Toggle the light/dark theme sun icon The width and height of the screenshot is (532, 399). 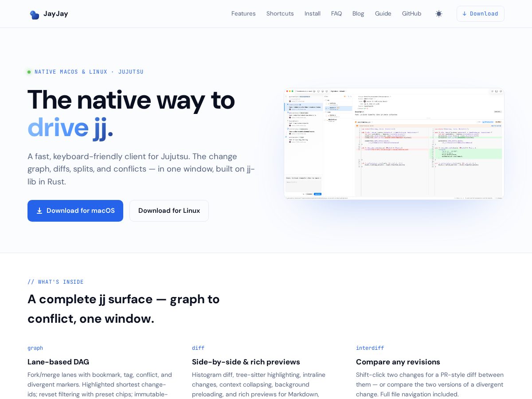[x=439, y=14]
